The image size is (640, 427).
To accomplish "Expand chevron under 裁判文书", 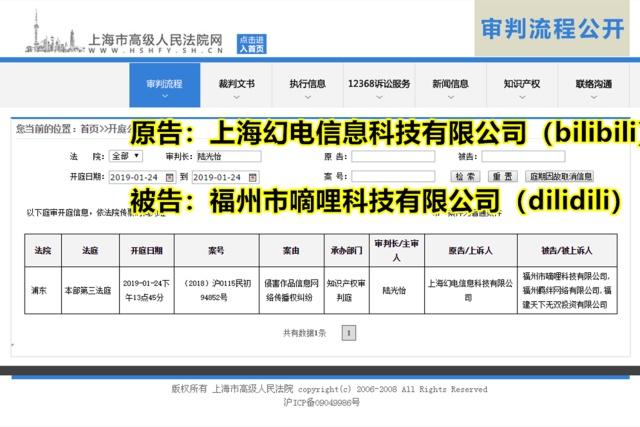I will tap(236, 97).
